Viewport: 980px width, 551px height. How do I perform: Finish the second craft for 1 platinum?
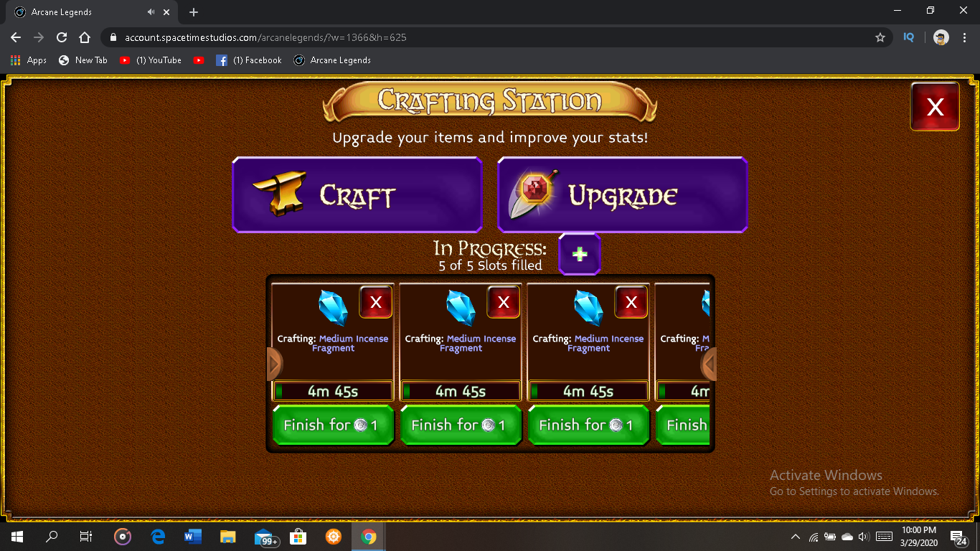point(461,425)
